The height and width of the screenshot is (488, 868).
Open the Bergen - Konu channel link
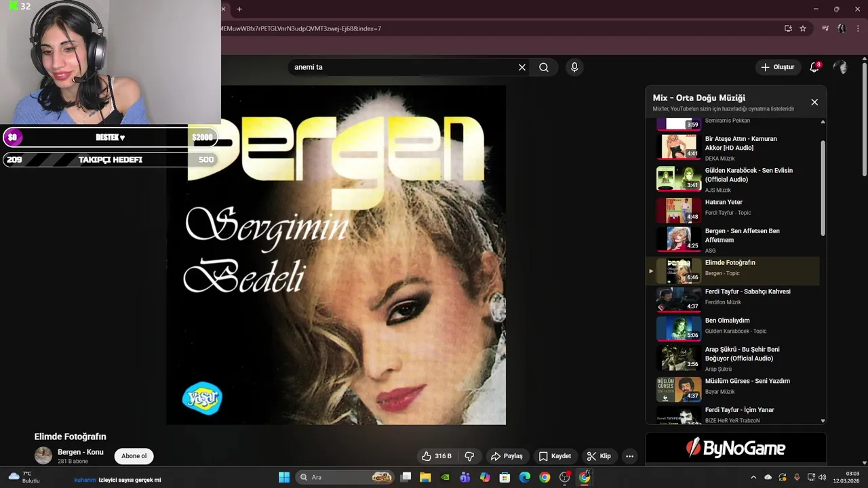81,452
